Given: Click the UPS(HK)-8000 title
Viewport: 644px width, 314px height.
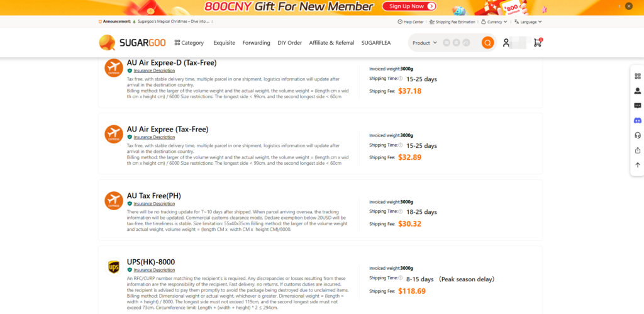Looking at the screenshot, I should click(x=151, y=262).
